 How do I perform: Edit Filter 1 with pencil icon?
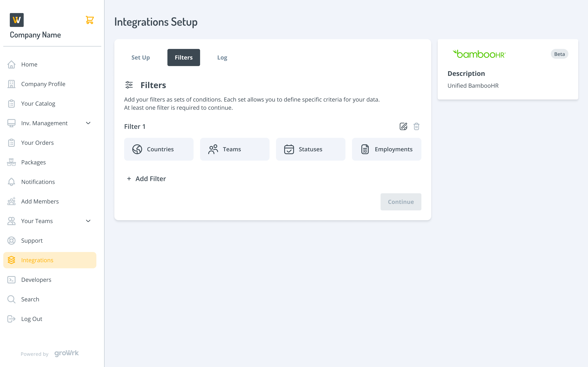[x=403, y=126]
